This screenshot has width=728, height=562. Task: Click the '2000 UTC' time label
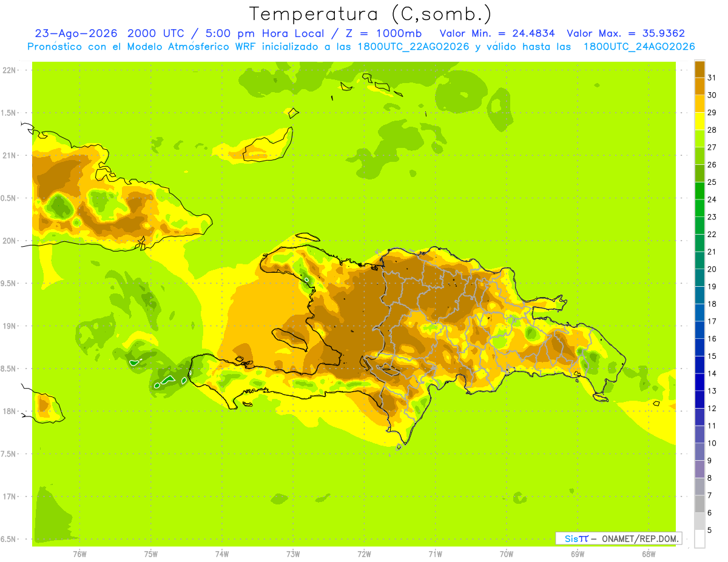pyautogui.click(x=155, y=34)
